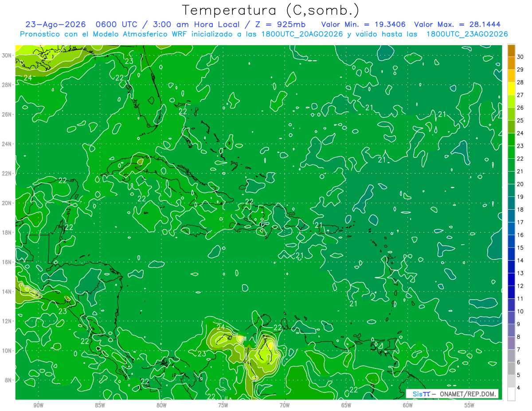Click the "1800UTC_23AGO2026" valid-until time
Screen dimensions: 532x411
click(467, 34)
